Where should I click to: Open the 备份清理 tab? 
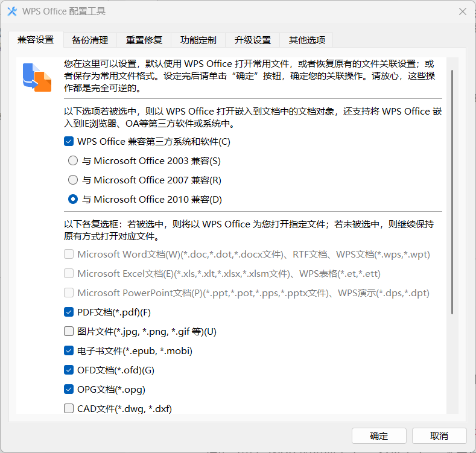90,40
